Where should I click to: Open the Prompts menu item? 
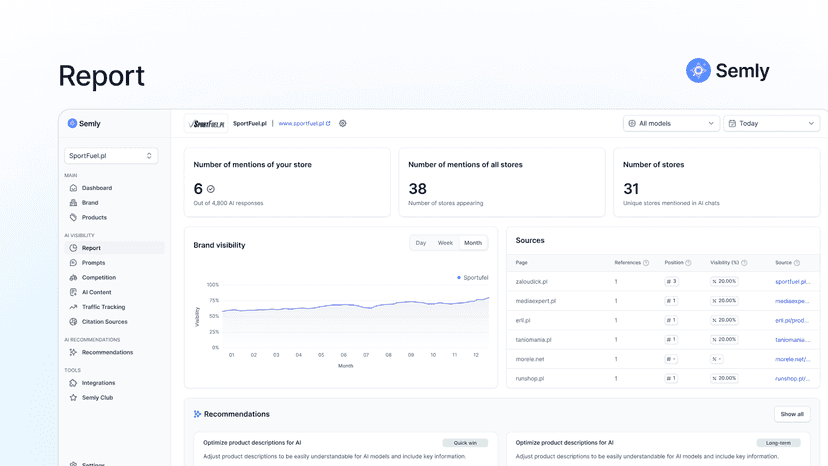[x=114, y=263]
